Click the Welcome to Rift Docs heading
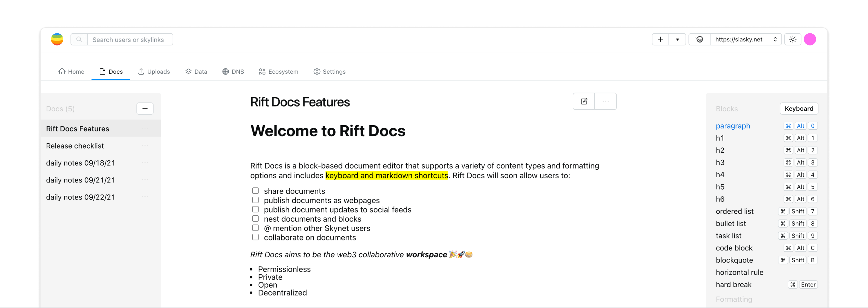 (328, 131)
